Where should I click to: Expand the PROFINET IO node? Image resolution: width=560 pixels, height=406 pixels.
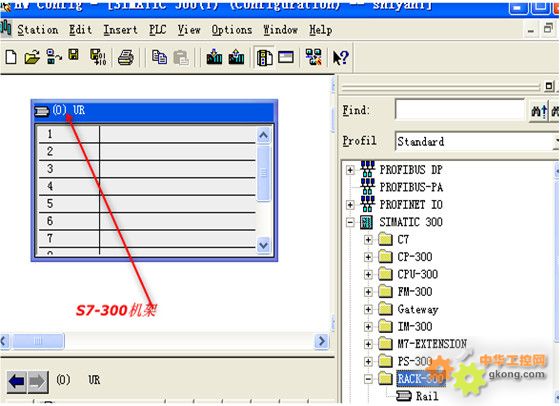click(x=350, y=205)
